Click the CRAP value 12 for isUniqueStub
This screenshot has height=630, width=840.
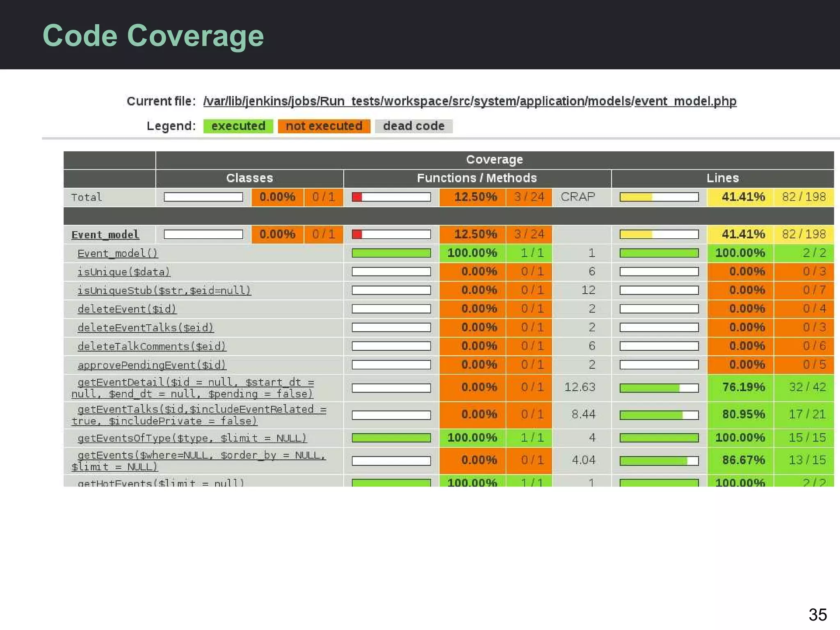(x=588, y=290)
